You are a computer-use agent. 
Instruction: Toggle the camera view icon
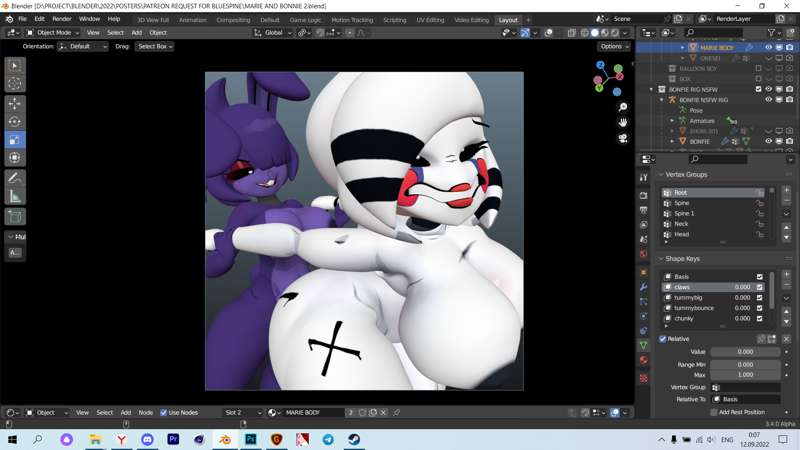click(x=623, y=139)
